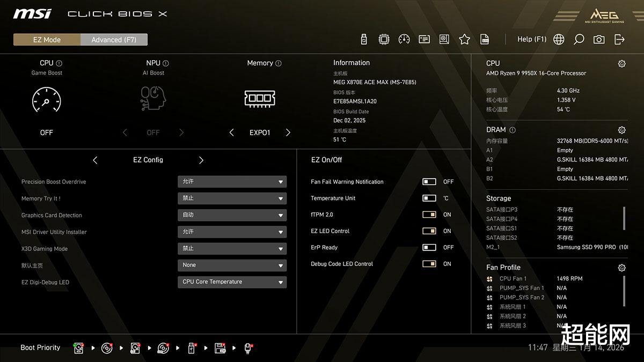Open the Precision Boost Overdrive dropdown

tap(232, 182)
